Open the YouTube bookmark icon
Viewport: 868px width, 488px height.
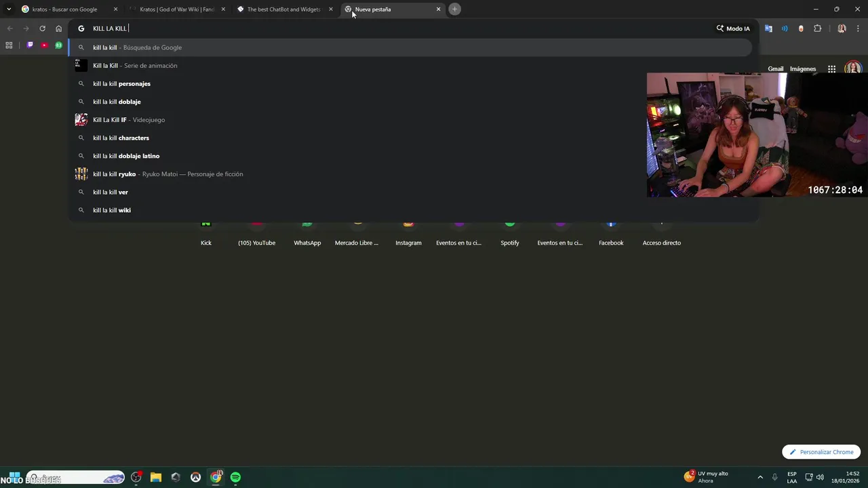click(44, 45)
